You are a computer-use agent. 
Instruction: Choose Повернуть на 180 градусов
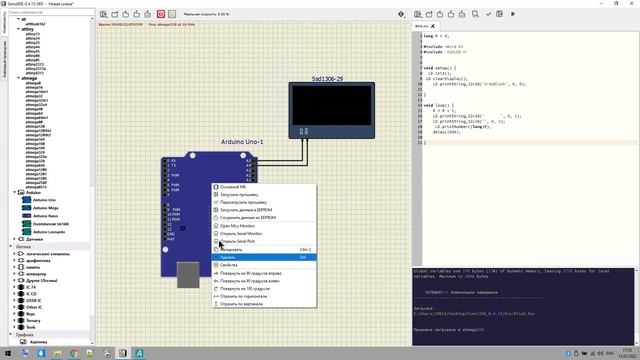pos(264,289)
